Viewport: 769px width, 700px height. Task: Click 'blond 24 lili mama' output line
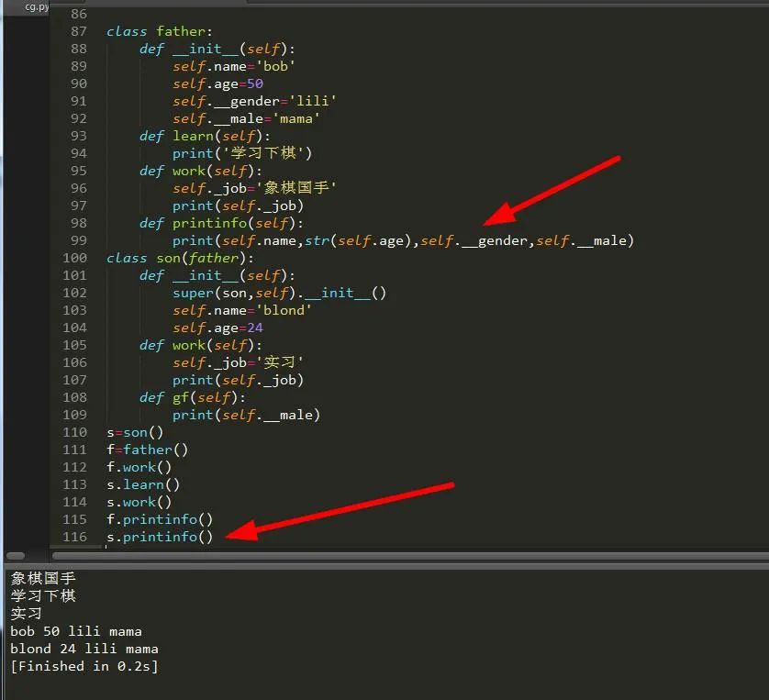pos(84,649)
